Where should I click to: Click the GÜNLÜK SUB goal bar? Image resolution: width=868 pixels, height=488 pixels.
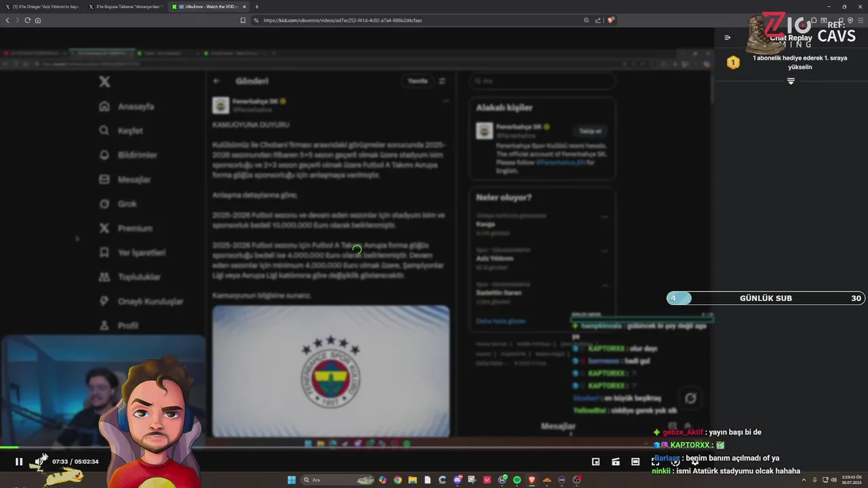pos(766,298)
